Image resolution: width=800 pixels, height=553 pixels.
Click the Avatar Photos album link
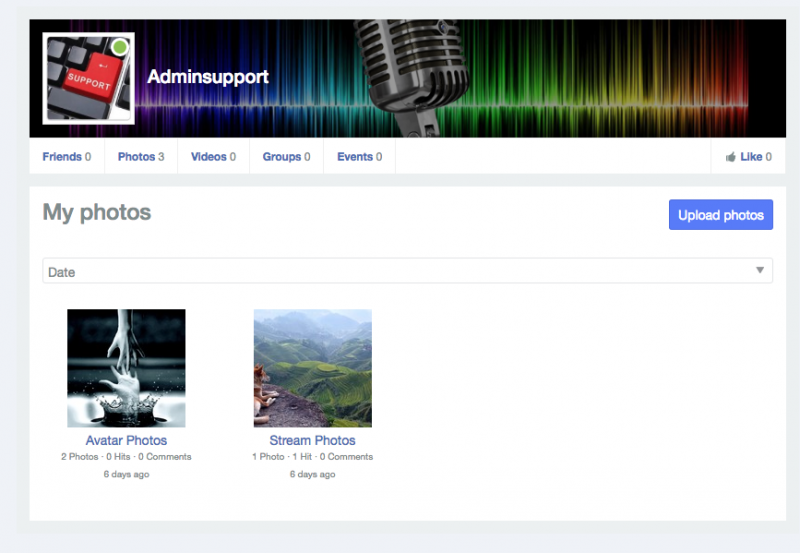(x=127, y=440)
